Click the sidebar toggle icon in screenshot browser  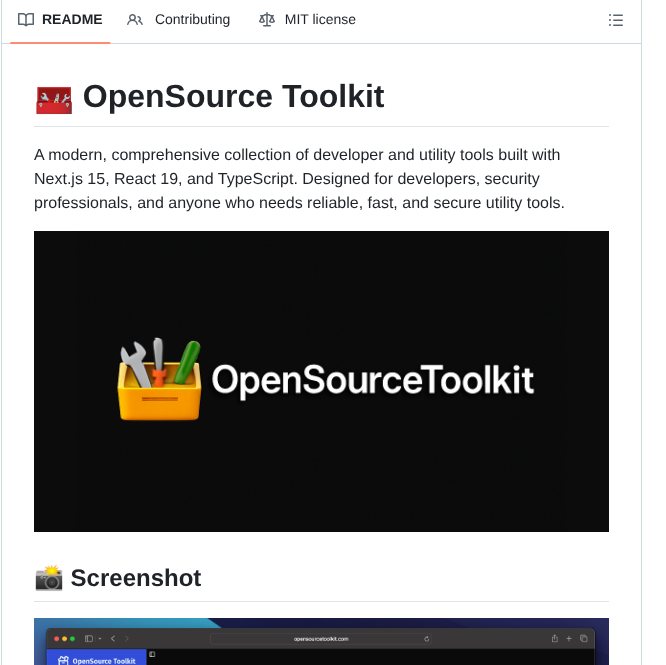pyautogui.click(x=89, y=639)
